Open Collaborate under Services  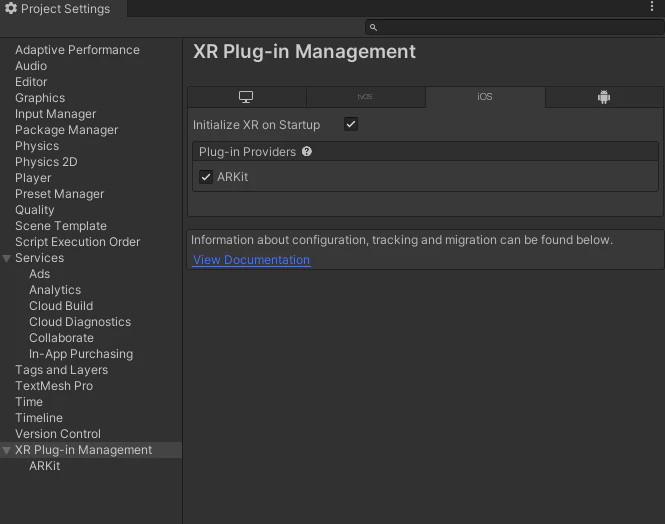(61, 338)
